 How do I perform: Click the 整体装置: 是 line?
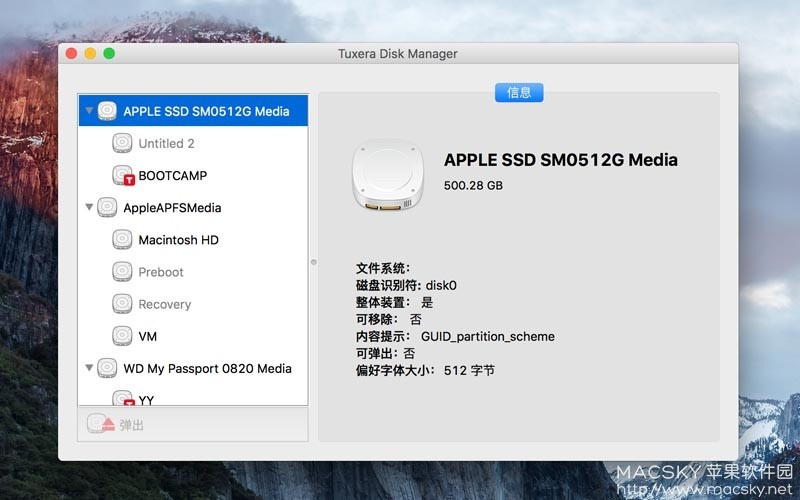coord(394,303)
